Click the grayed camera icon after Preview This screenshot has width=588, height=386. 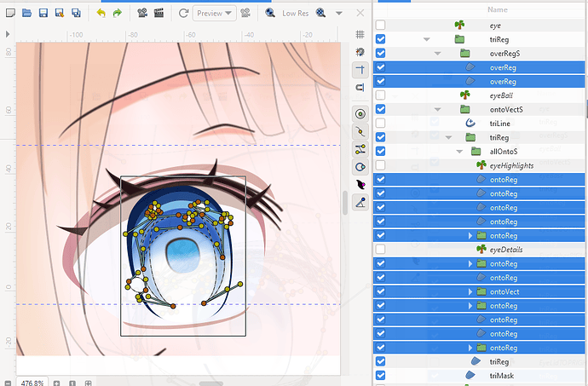[245, 14]
